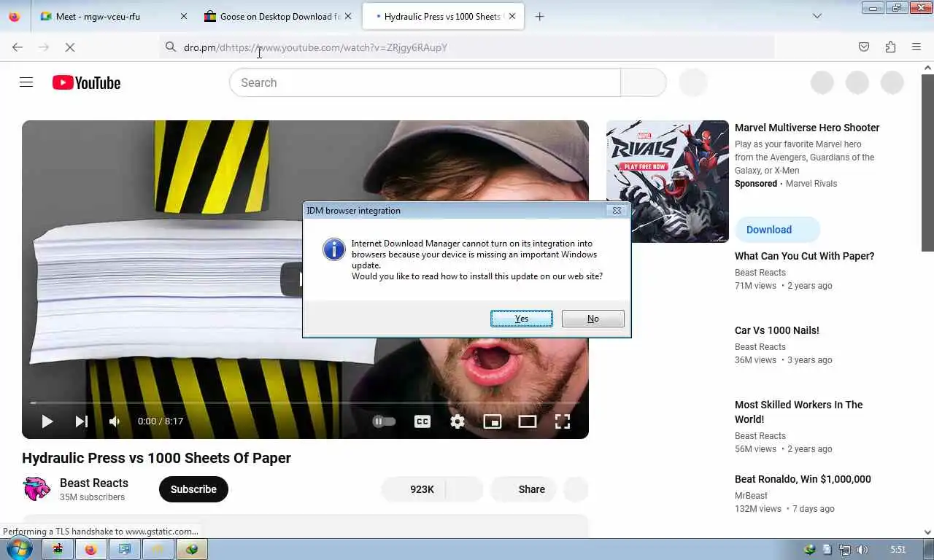Screen dimensions: 934x560
Task: Skip to the next video
Action: click(82, 421)
